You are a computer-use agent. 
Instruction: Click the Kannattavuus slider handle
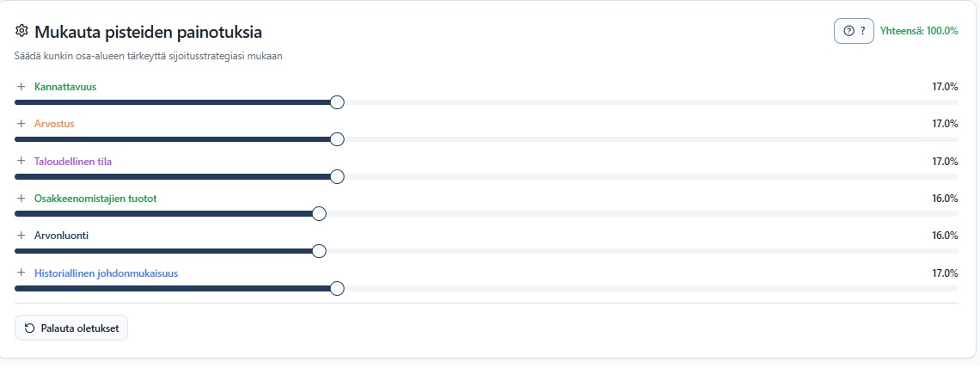click(x=337, y=102)
